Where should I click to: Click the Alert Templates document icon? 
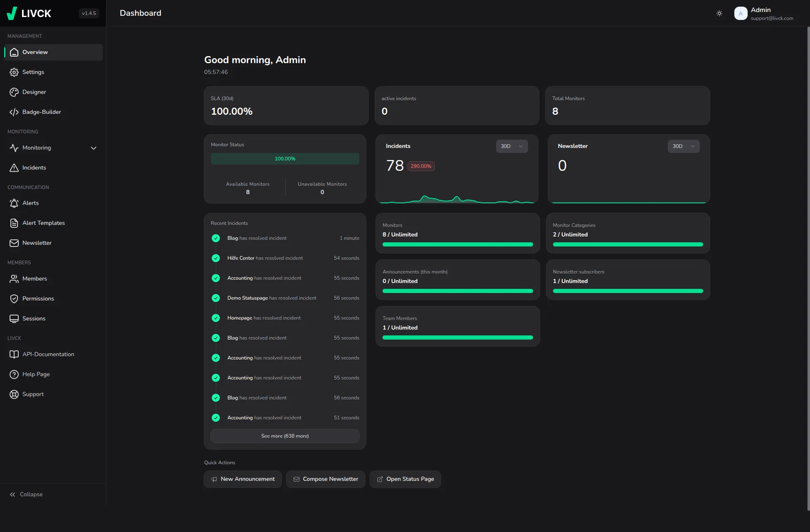pos(14,223)
